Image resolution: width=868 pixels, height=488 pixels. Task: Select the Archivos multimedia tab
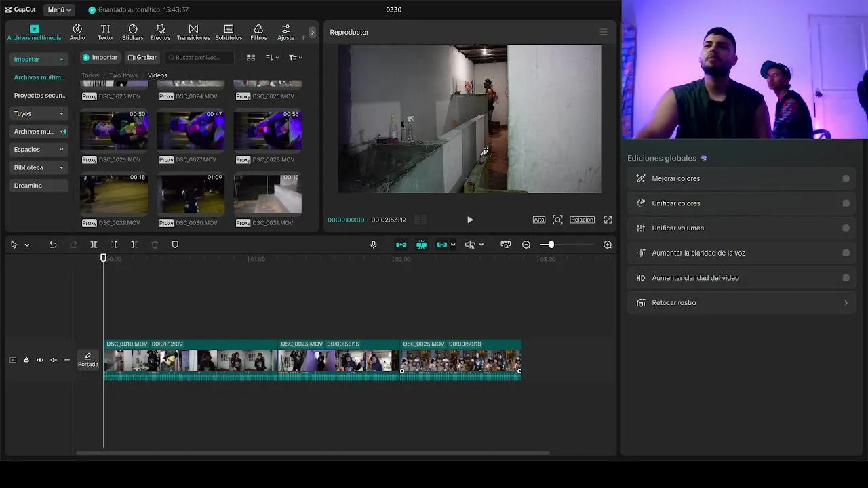(34, 33)
